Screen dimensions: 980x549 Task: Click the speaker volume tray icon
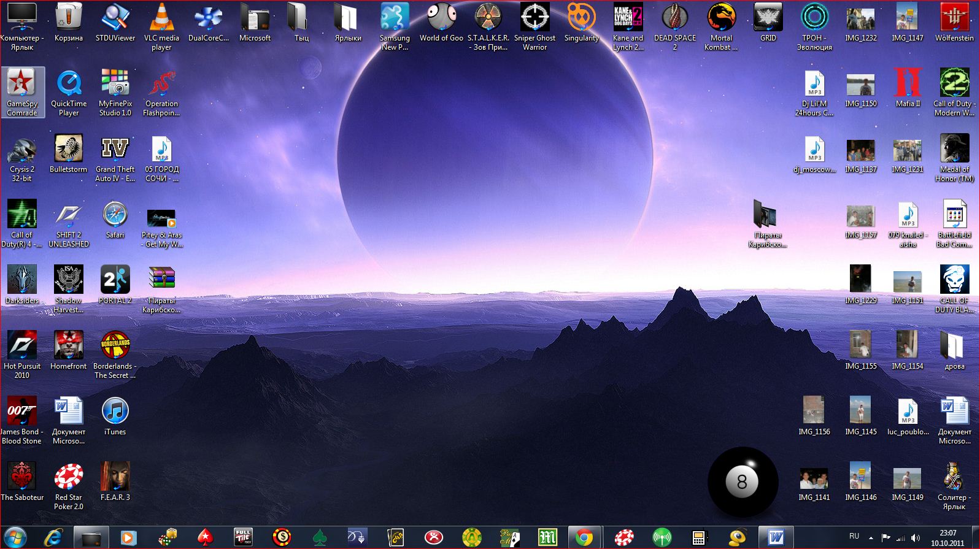tap(916, 538)
